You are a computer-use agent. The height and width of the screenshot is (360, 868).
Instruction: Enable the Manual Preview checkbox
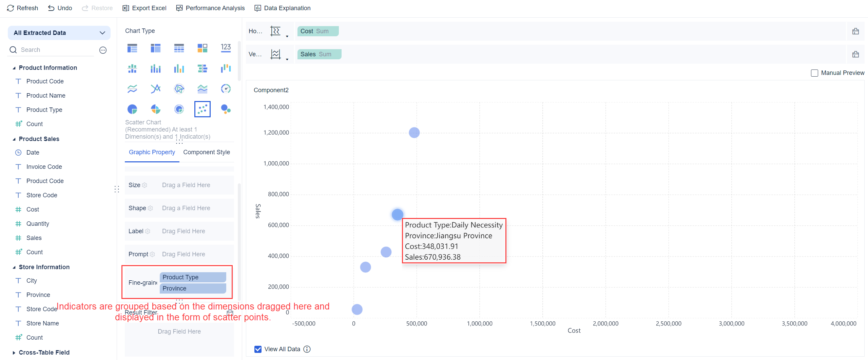point(814,73)
